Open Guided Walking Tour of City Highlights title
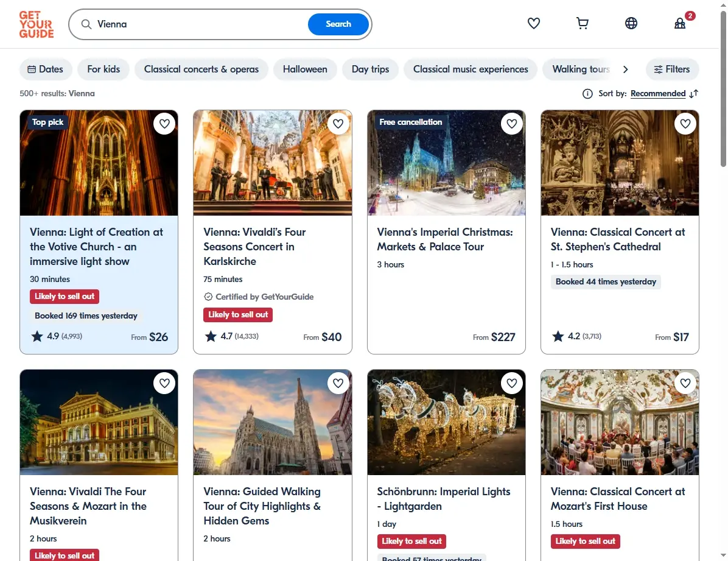The image size is (728, 561). [262, 506]
